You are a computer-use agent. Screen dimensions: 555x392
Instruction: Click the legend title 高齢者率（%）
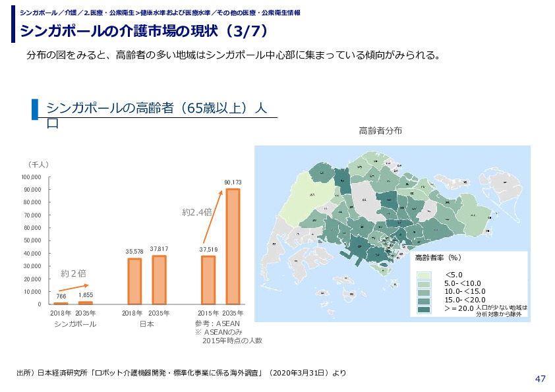438,258
